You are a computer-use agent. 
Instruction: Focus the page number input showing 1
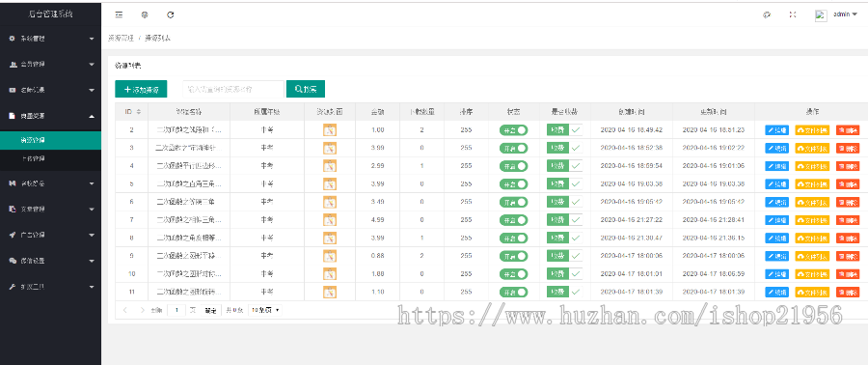(176, 310)
